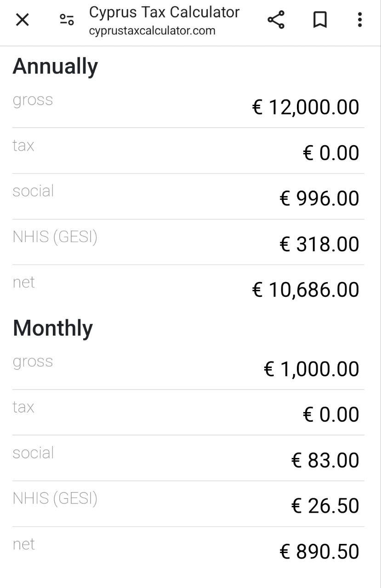381x588 pixels.
Task: Select annual NHIS (GESI) amount € 318.00
Action: coord(319,244)
